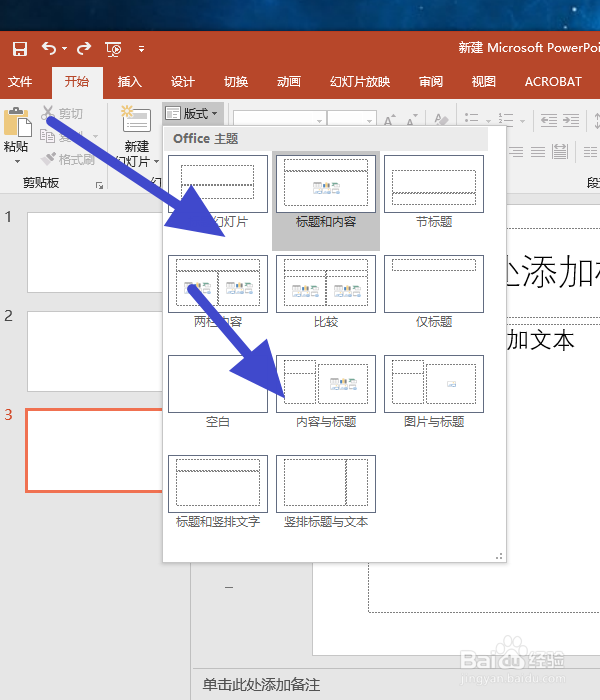This screenshot has height=700, width=600.
Task: Open the 视图 tab
Action: tap(484, 82)
